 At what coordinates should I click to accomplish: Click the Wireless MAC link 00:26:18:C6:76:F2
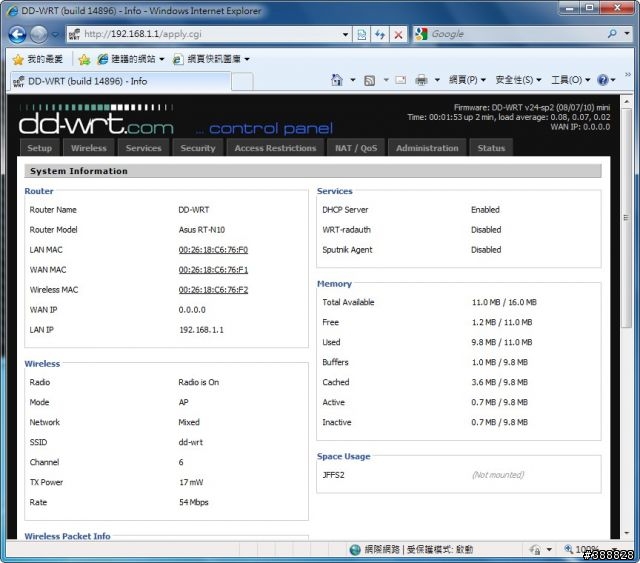[x=213, y=289]
